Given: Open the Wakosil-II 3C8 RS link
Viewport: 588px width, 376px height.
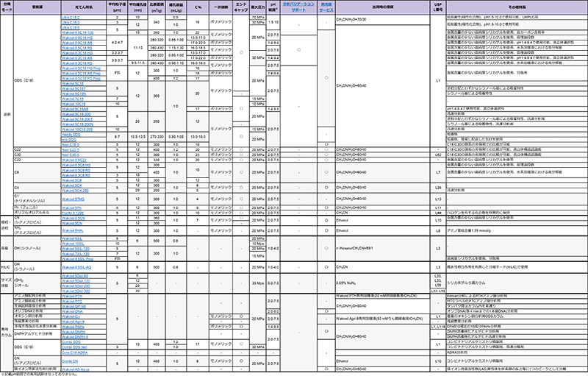Looking at the screenshot, I should point(76,175).
